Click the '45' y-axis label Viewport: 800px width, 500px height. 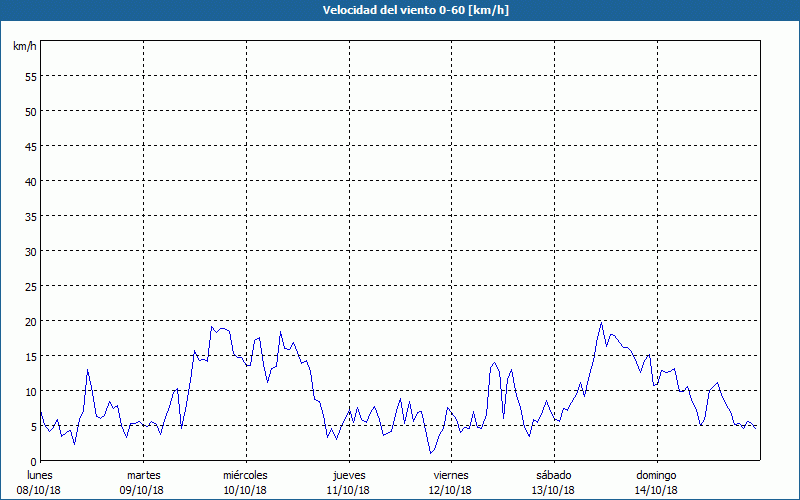[x=31, y=146]
